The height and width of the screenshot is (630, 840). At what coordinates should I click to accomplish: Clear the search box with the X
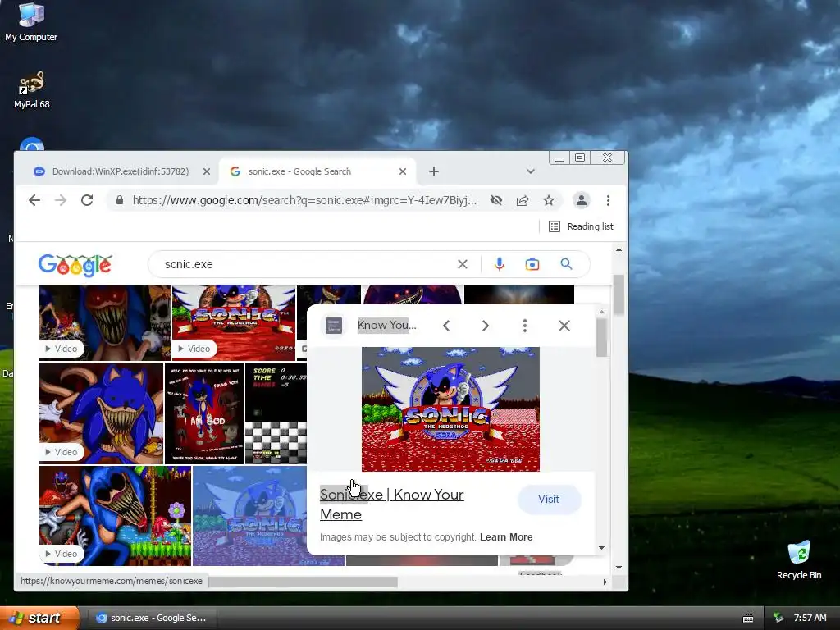click(463, 264)
